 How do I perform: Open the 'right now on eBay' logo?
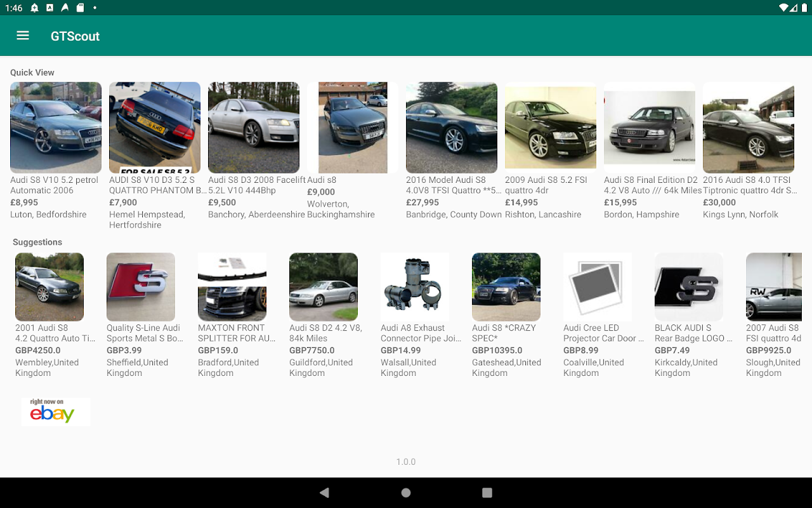click(x=56, y=411)
